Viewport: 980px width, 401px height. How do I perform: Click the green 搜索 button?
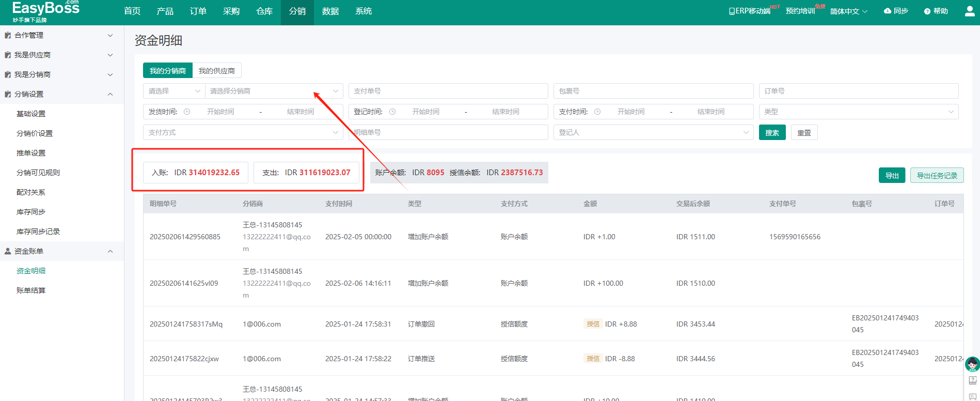(x=772, y=133)
